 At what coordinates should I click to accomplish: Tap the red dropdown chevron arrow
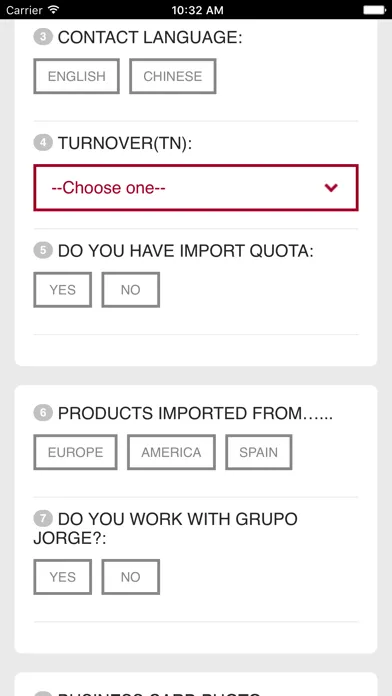(331, 188)
